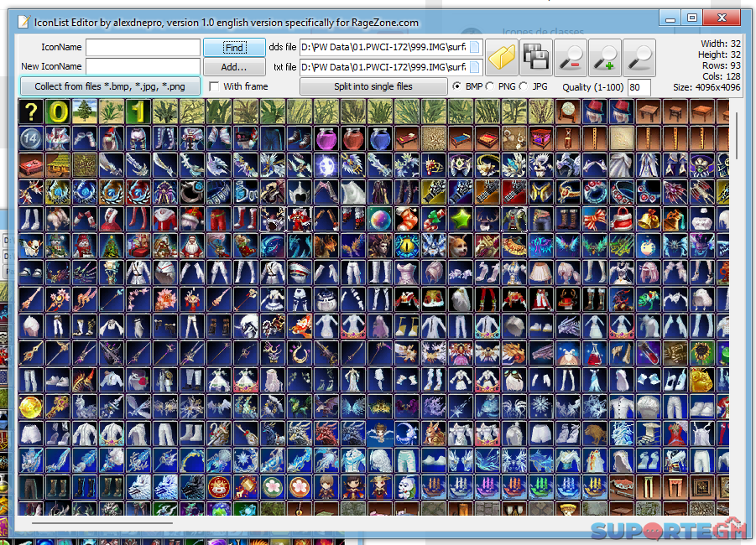Image resolution: width=756 pixels, height=545 pixels.
Task: Click the page icon in dds file field
Action: (x=475, y=47)
